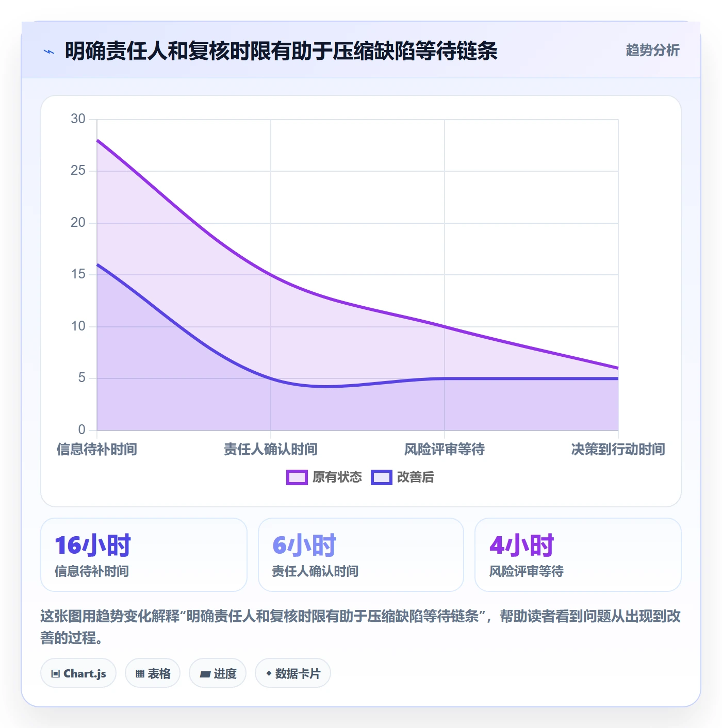
Task: Click the 原有状态 point at 决策到行动时间 (6)
Action: pos(618,368)
